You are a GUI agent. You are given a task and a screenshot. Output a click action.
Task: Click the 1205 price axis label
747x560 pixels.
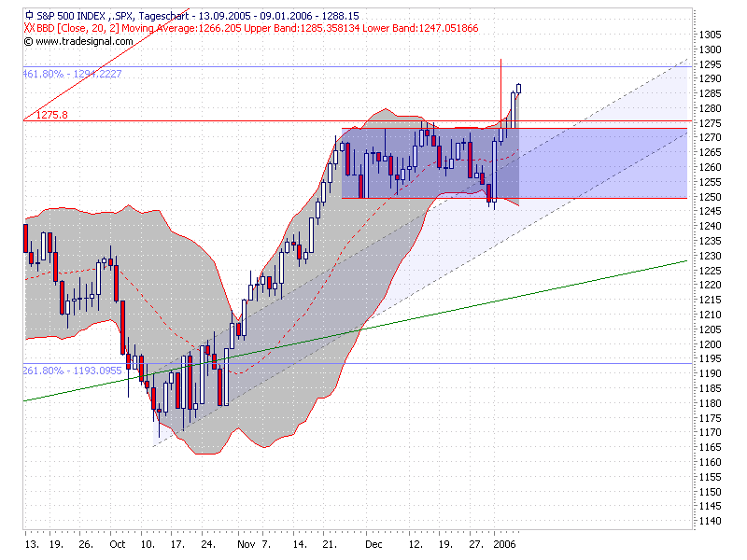(710, 329)
